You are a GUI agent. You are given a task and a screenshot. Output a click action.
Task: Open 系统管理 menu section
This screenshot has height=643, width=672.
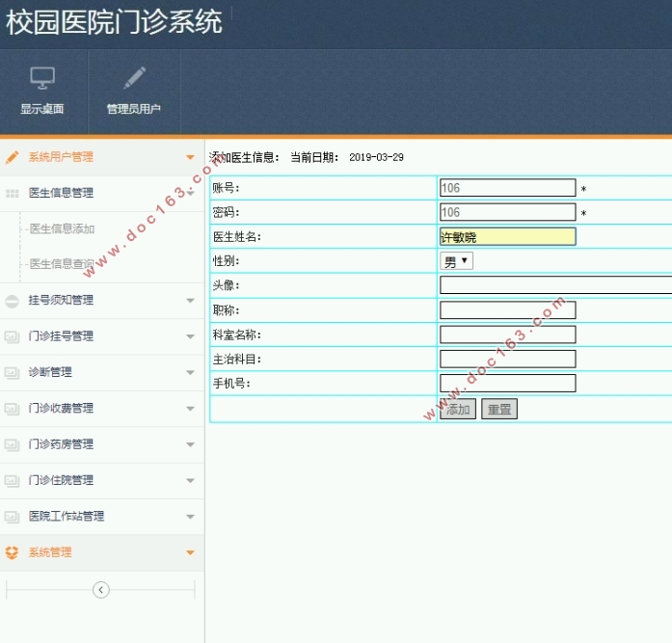coord(102,552)
